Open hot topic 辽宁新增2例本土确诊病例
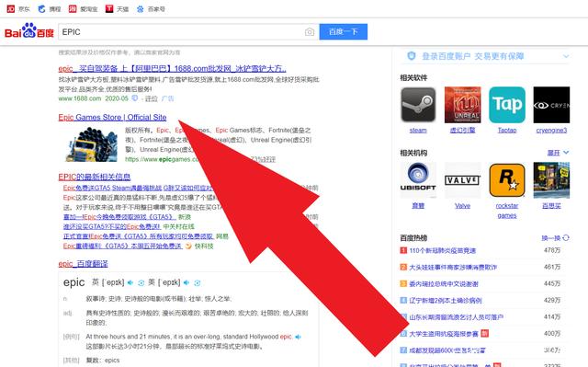 coord(446,300)
